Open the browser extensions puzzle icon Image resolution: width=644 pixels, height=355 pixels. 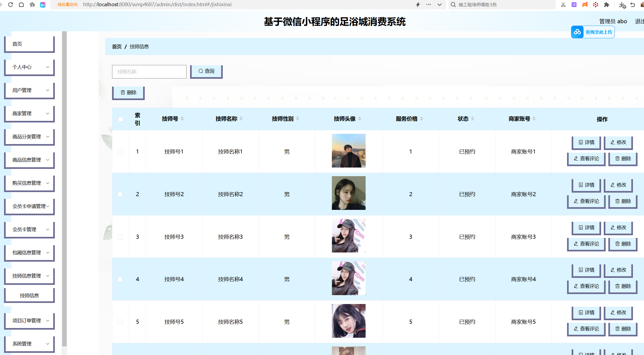pos(606,5)
